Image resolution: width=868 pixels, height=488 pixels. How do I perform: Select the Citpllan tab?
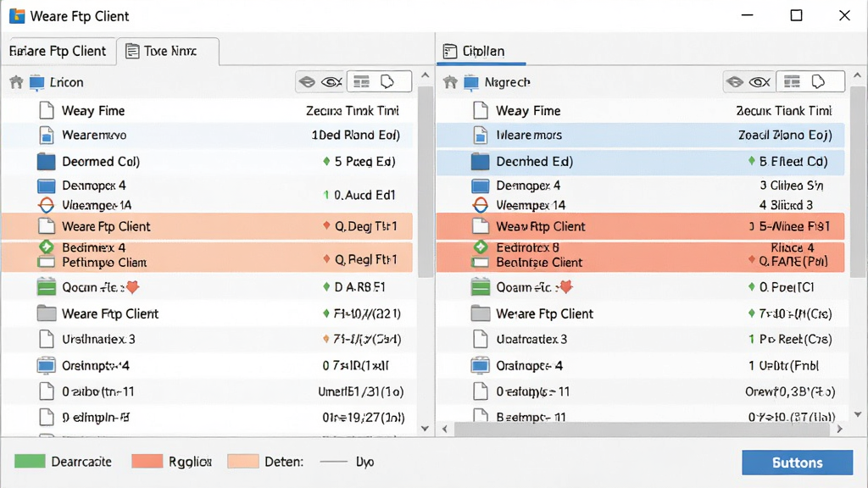tap(481, 51)
